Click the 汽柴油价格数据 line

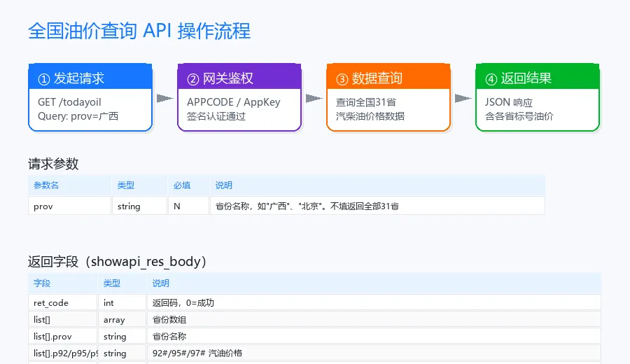(370, 116)
